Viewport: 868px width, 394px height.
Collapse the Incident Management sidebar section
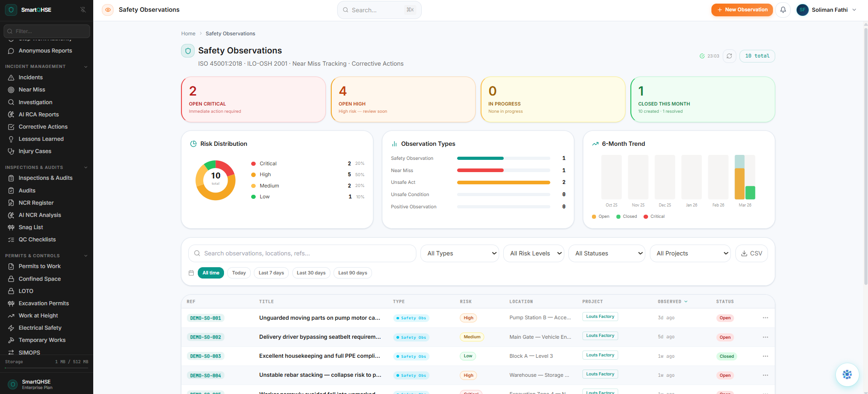(86, 67)
